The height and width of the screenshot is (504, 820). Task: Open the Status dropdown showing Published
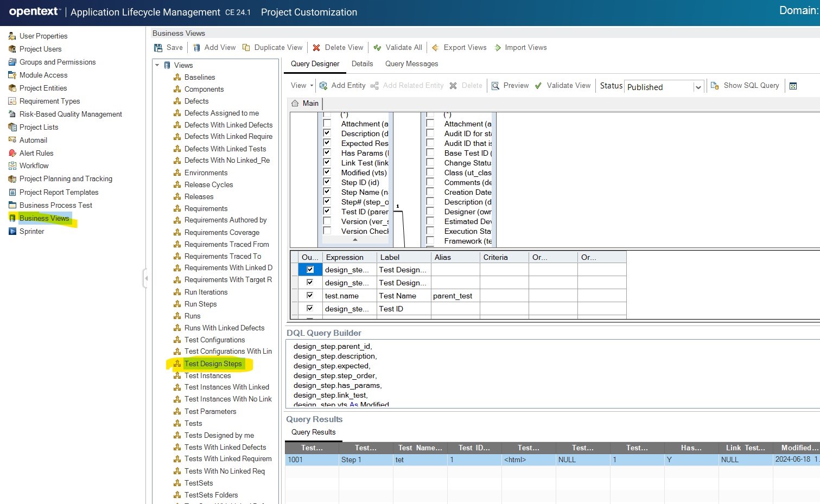click(698, 87)
